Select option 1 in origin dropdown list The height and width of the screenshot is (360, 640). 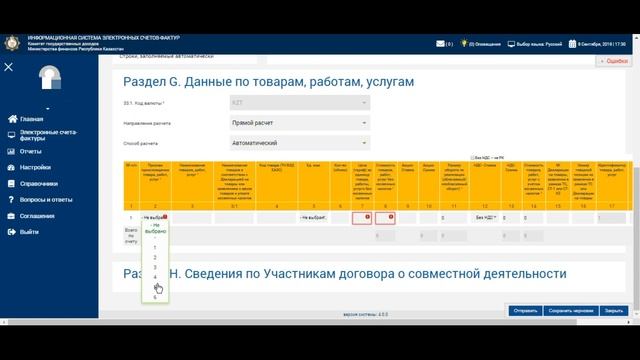155,248
